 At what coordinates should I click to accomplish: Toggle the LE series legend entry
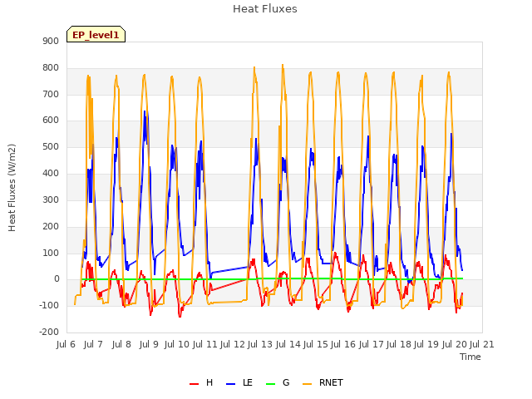(239, 382)
